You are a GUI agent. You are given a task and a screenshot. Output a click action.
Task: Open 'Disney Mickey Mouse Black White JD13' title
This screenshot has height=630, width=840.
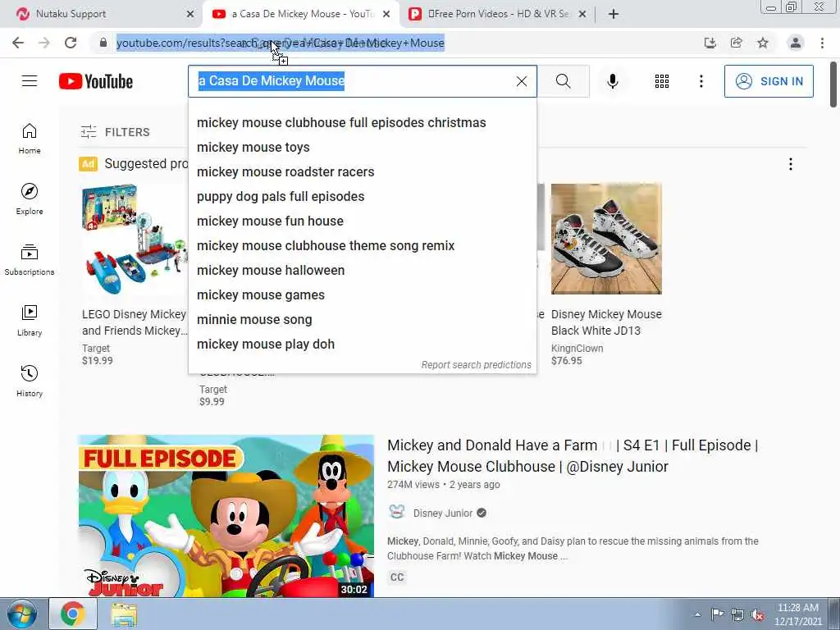[606, 322]
